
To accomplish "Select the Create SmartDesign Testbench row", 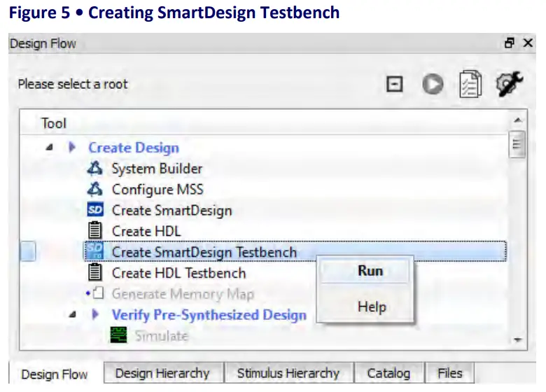I will click(295, 251).
